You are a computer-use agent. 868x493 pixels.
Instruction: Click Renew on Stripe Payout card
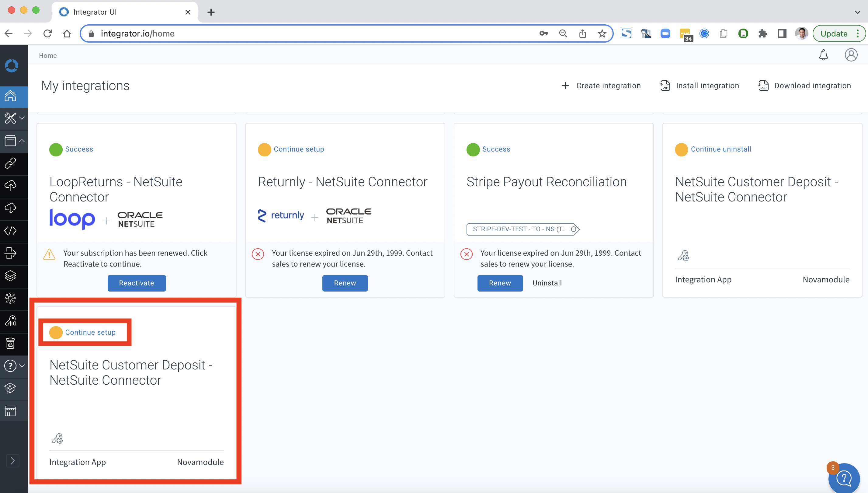pyautogui.click(x=500, y=283)
